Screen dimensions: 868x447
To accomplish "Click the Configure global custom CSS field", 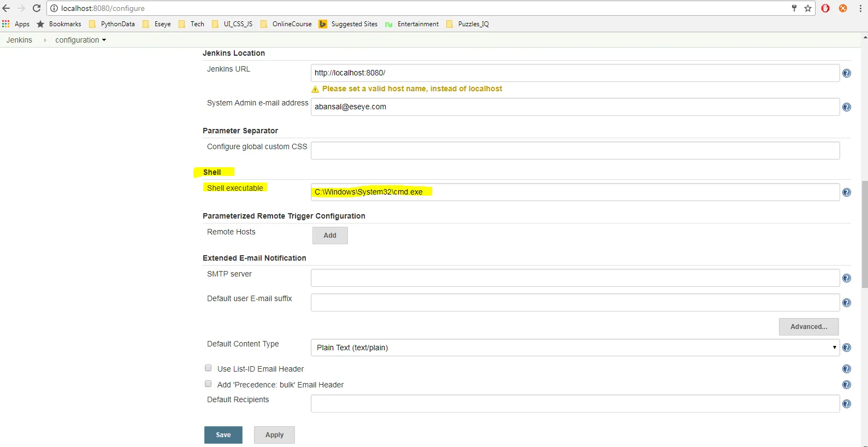I will (x=575, y=151).
